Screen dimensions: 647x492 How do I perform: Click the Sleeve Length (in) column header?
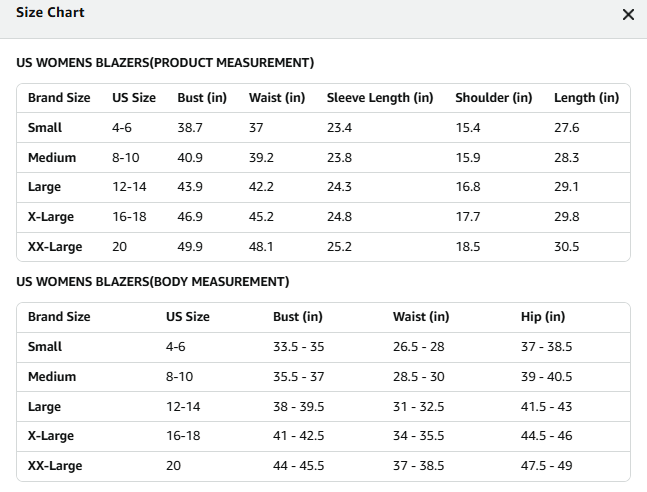click(x=380, y=98)
